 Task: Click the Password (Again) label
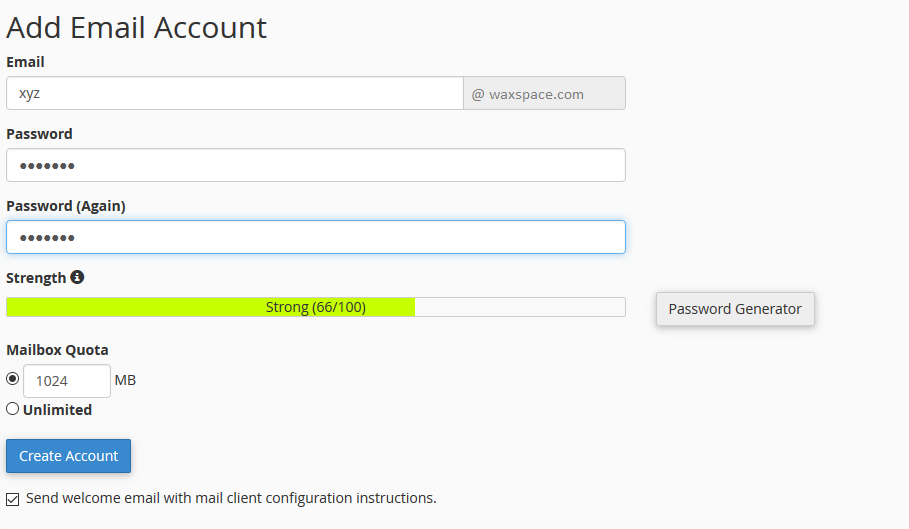point(66,206)
